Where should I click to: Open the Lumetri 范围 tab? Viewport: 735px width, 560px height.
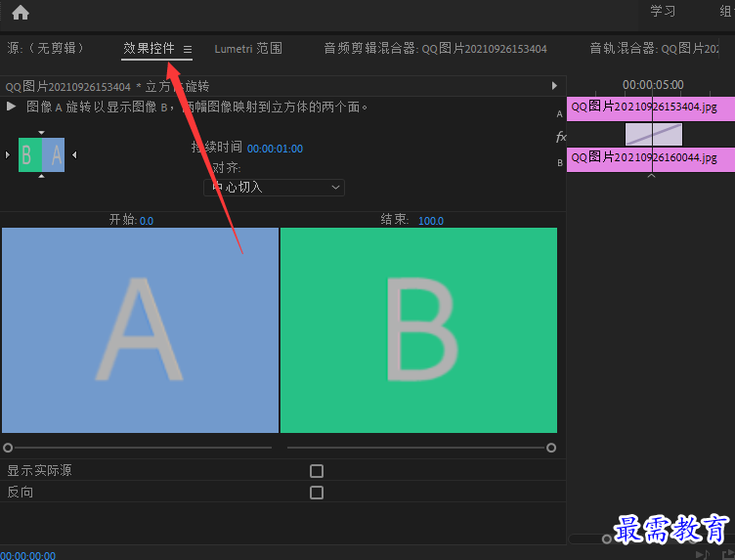tap(248, 49)
